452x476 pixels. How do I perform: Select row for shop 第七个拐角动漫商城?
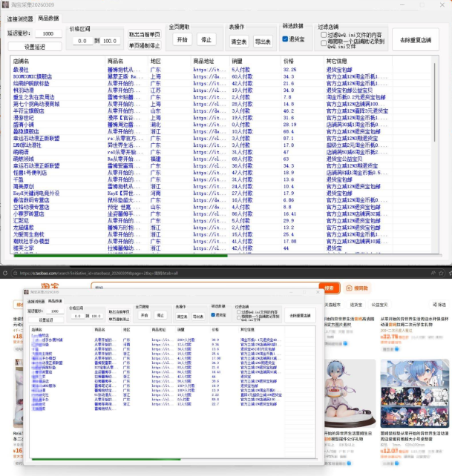tap(200, 104)
